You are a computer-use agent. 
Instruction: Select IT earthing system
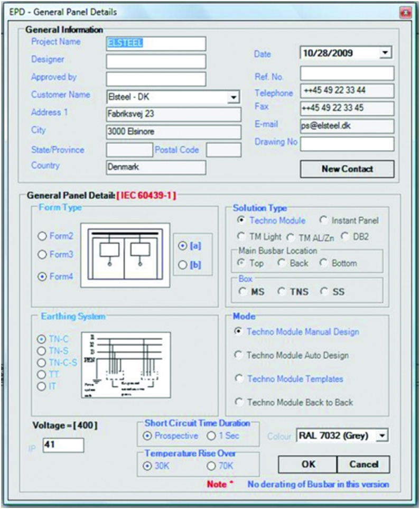[x=42, y=386]
